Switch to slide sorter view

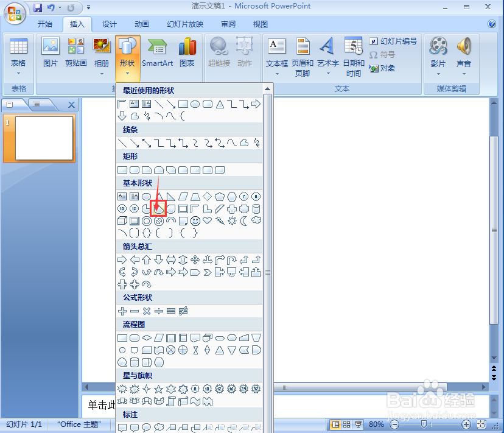(347, 424)
